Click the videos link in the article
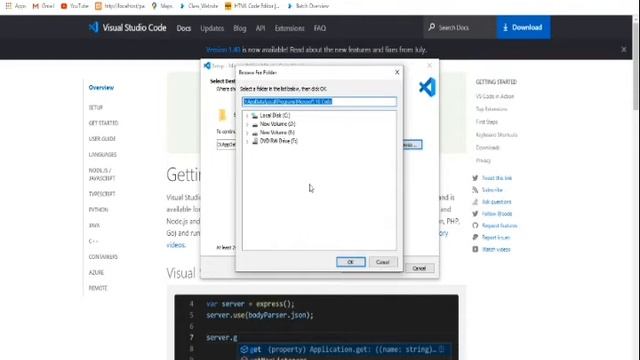The image size is (640, 360). (x=176, y=245)
